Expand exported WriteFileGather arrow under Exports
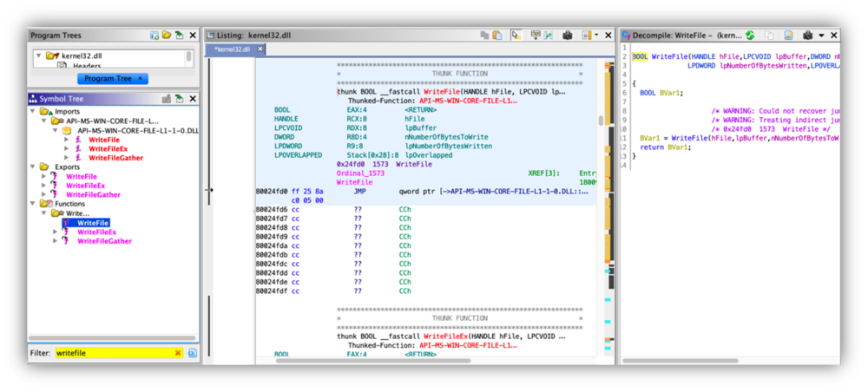This screenshot has width=868, height=392. 43,194
